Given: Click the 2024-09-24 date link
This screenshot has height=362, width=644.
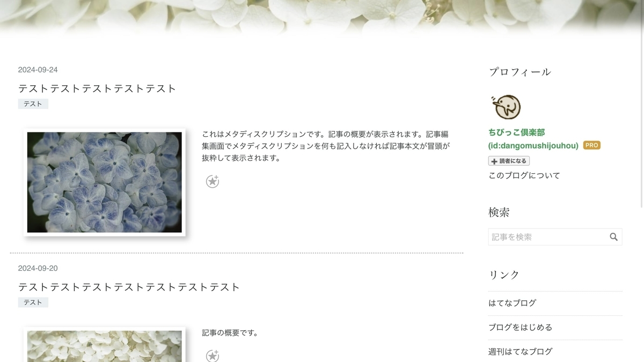Looking at the screenshot, I should tap(38, 70).
